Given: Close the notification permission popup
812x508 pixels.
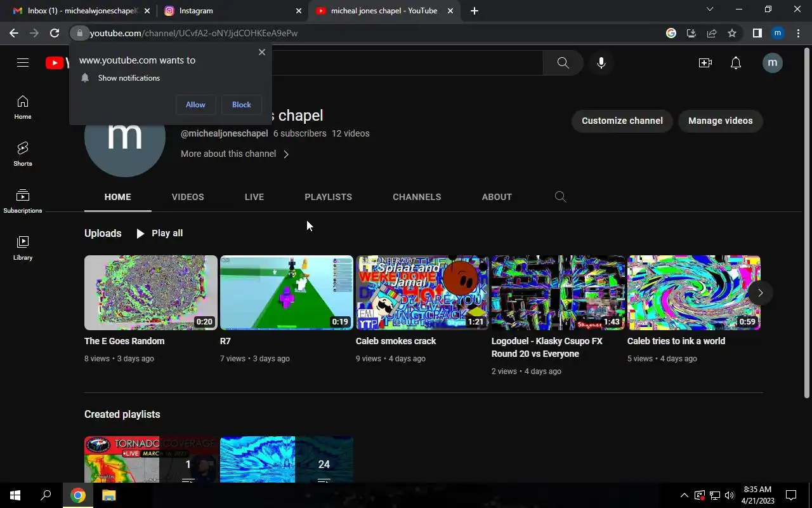Looking at the screenshot, I should pyautogui.click(x=262, y=52).
